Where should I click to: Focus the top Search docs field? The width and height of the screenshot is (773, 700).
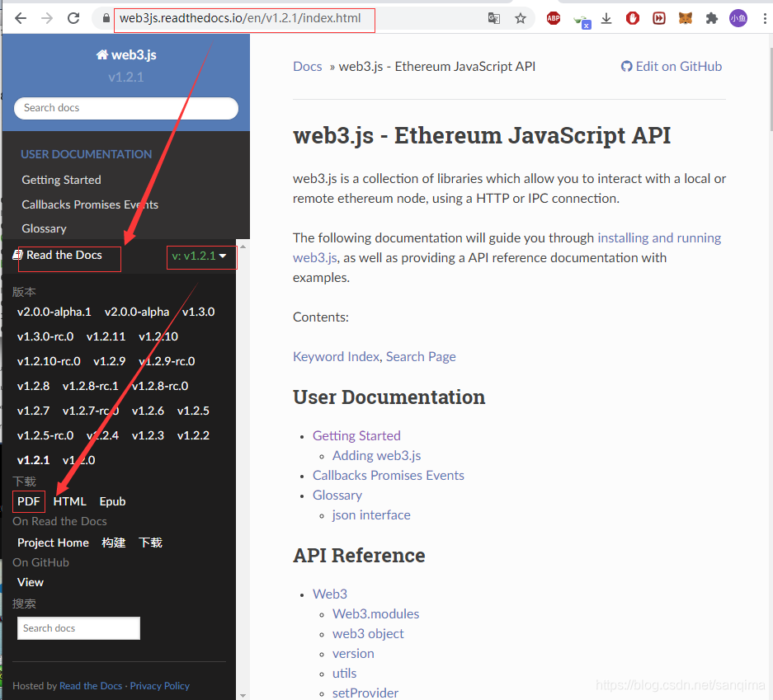126,108
